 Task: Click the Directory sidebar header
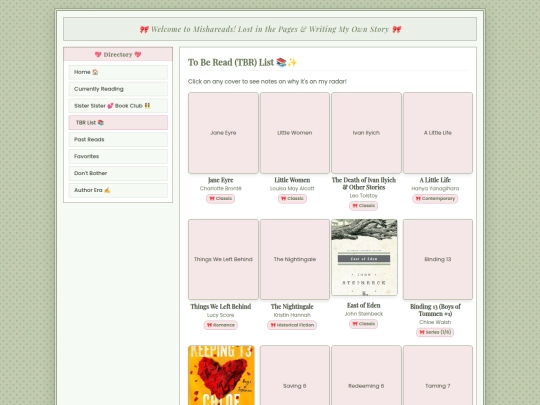pos(118,54)
